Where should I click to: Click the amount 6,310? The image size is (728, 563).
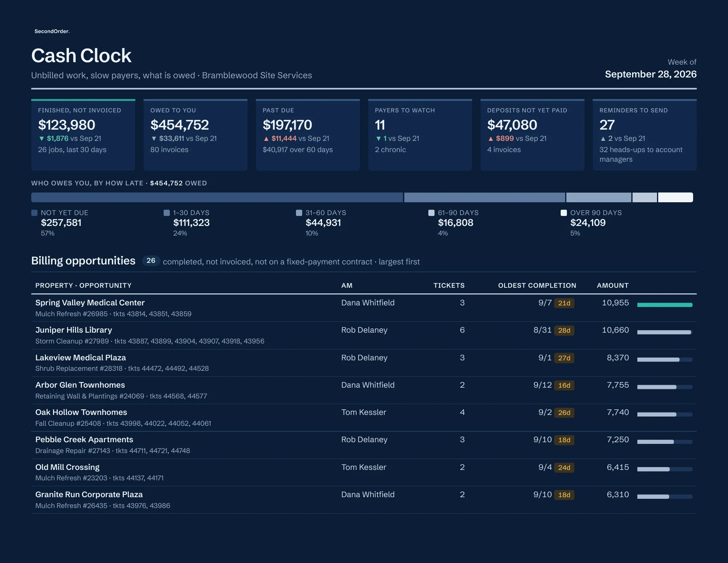[x=618, y=494]
